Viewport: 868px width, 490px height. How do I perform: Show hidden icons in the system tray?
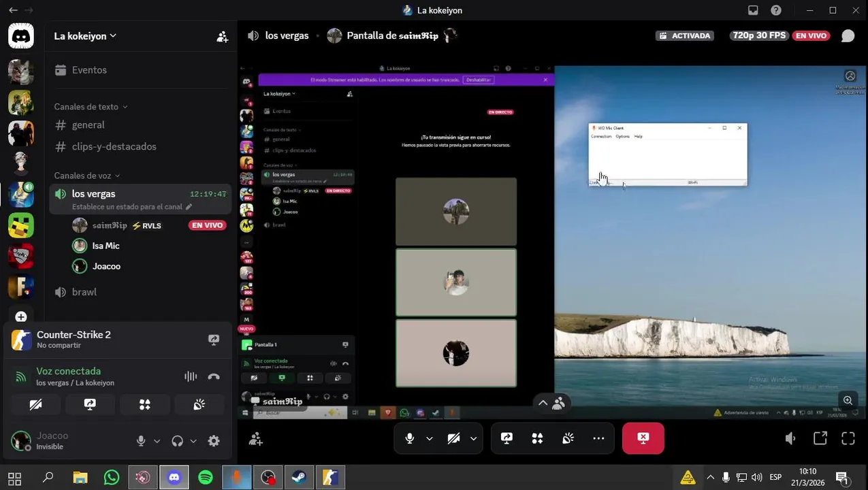(710, 477)
